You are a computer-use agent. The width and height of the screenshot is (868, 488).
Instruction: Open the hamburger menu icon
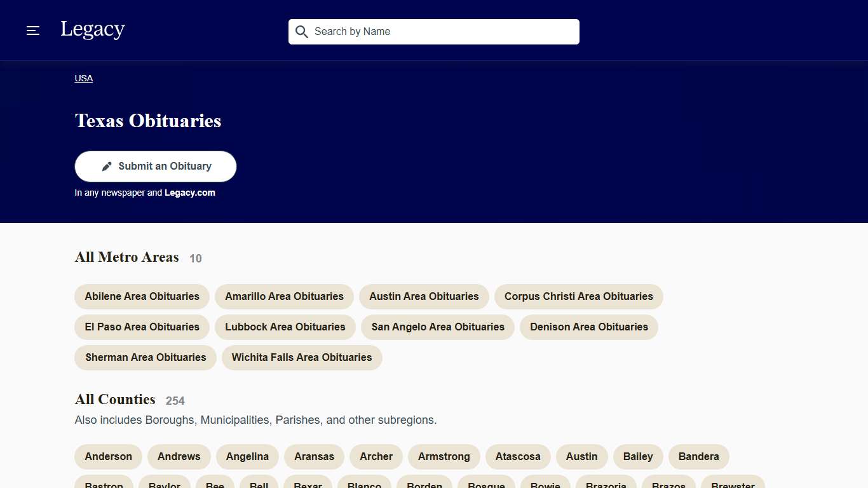33,30
